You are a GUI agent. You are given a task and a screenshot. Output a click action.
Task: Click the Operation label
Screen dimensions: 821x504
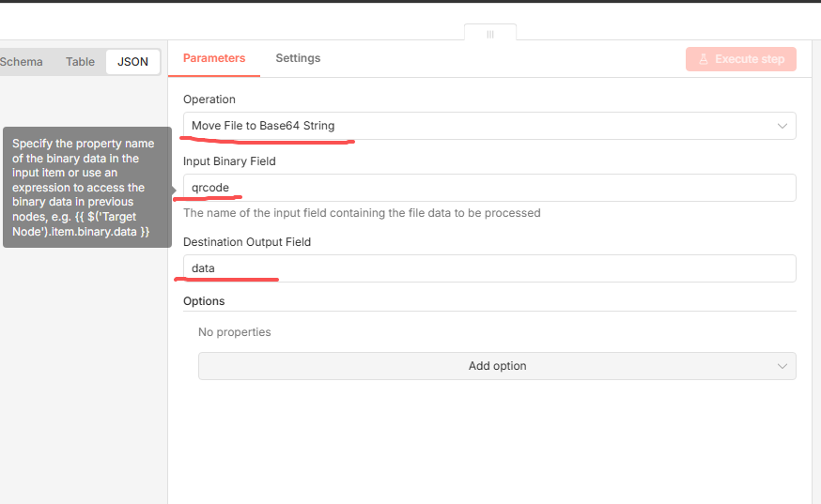click(209, 99)
